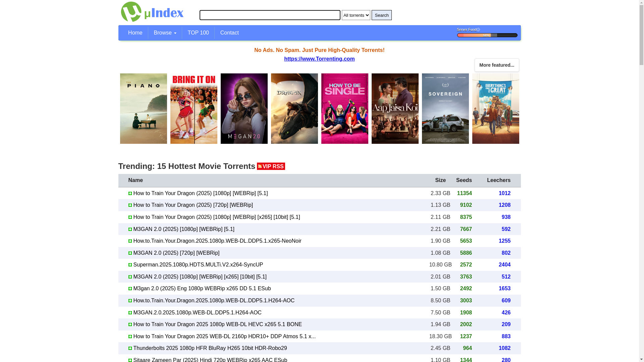
Task: Open the Everything's Going to Be Great poster
Action: (x=496, y=109)
